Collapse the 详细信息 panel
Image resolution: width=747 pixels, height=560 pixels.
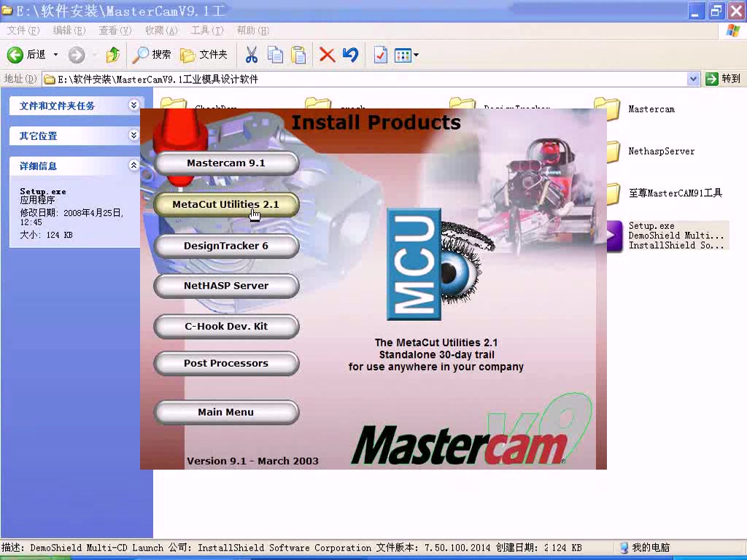[134, 166]
